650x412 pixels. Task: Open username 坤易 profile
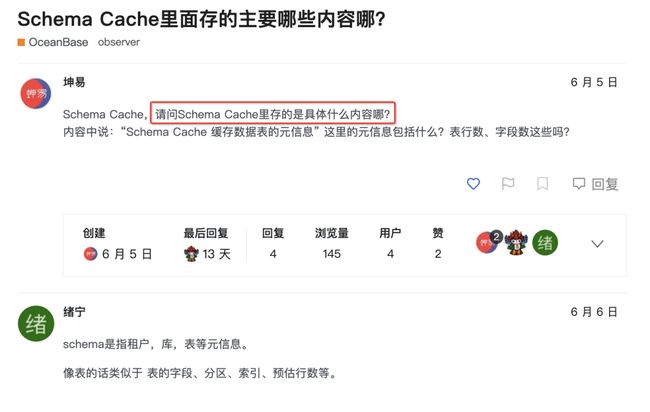74,82
